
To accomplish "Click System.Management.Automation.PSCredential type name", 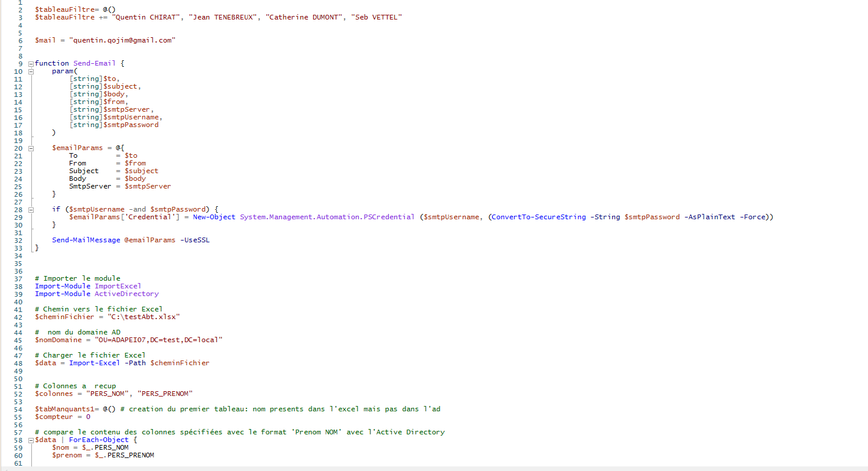I will point(327,217).
